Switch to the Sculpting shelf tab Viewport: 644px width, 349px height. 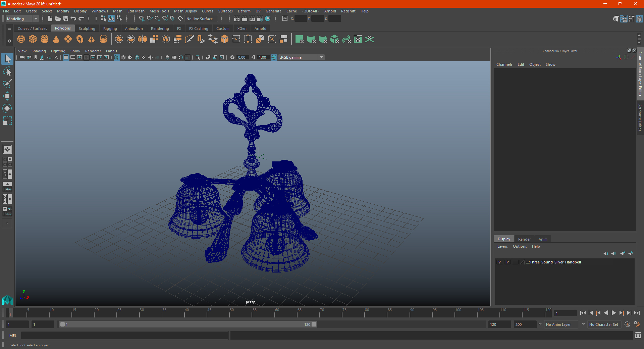(87, 29)
